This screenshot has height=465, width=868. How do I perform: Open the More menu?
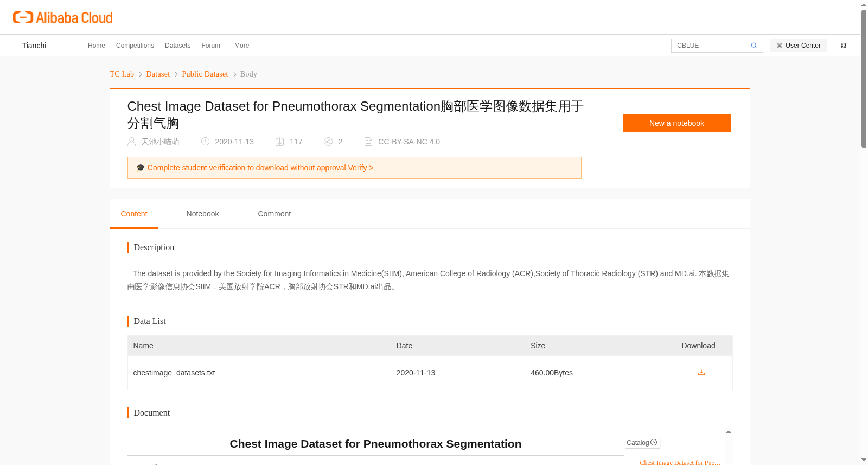[242, 46]
